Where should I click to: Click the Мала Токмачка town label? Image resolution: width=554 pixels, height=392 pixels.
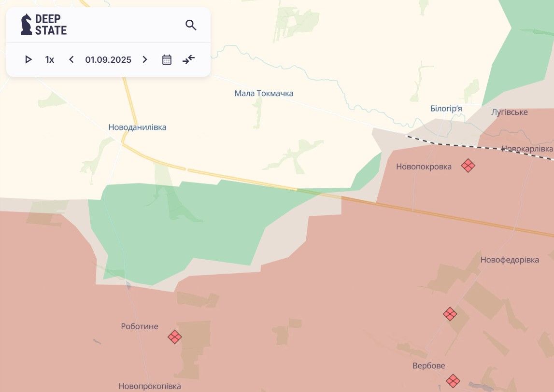264,94
